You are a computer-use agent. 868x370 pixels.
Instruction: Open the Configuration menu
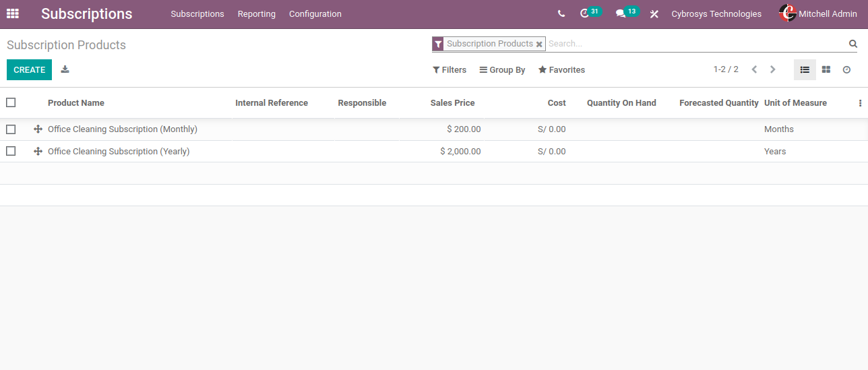coord(315,13)
